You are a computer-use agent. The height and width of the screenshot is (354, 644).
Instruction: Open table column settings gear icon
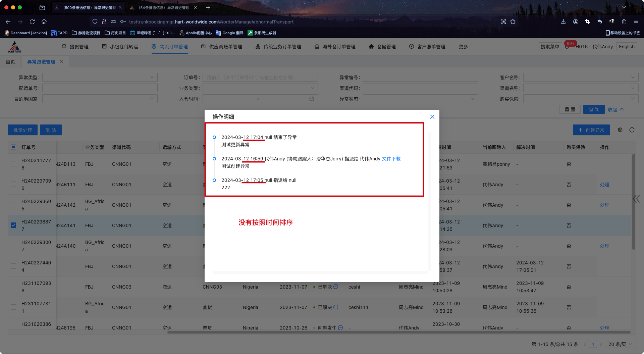click(x=620, y=130)
